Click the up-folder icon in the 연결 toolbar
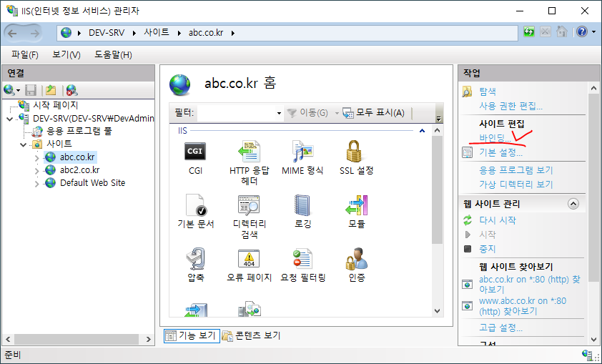Screen dimensions: 602x364 51,90
